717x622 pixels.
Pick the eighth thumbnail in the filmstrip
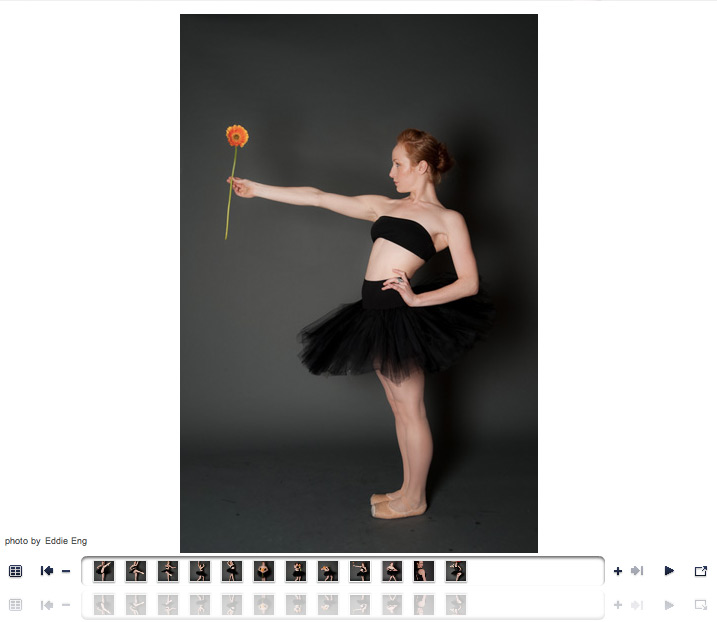(328, 571)
